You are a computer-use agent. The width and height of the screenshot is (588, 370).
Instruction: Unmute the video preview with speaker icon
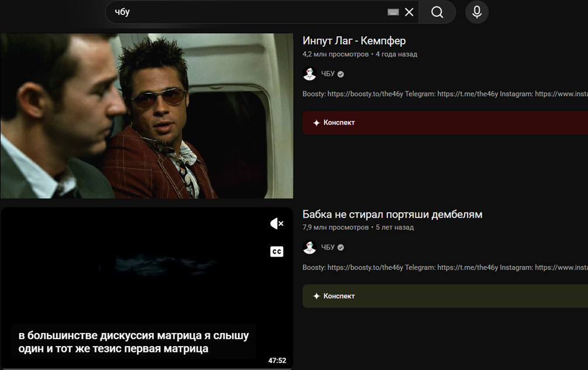[277, 224]
